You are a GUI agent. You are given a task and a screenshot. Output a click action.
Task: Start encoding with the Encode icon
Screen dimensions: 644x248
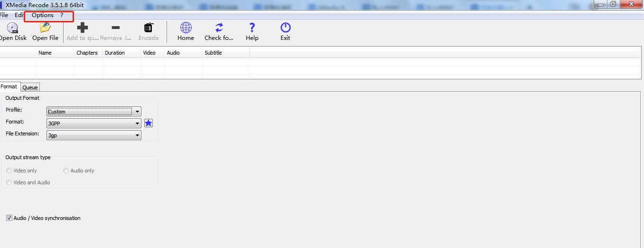(x=149, y=28)
